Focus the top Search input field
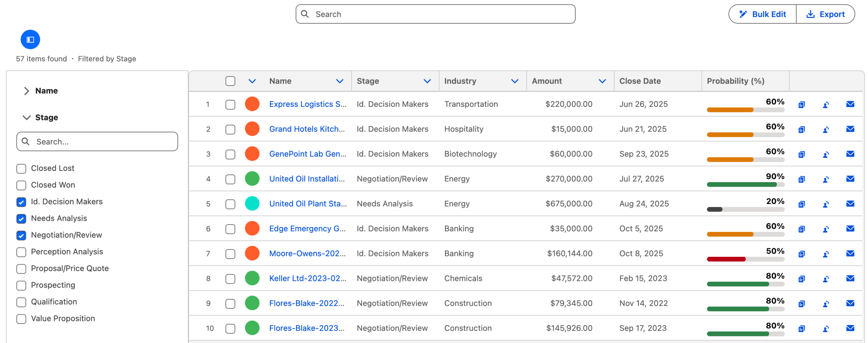This screenshot has width=868, height=343. point(436,14)
